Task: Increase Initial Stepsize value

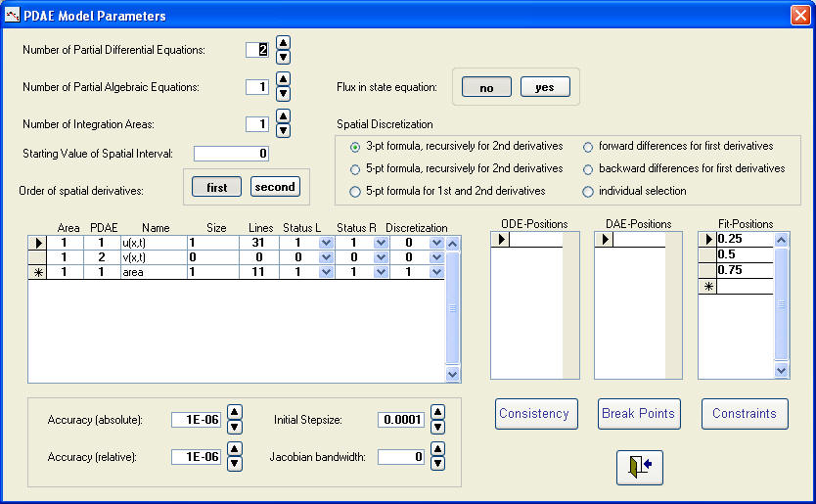Action: (437, 412)
